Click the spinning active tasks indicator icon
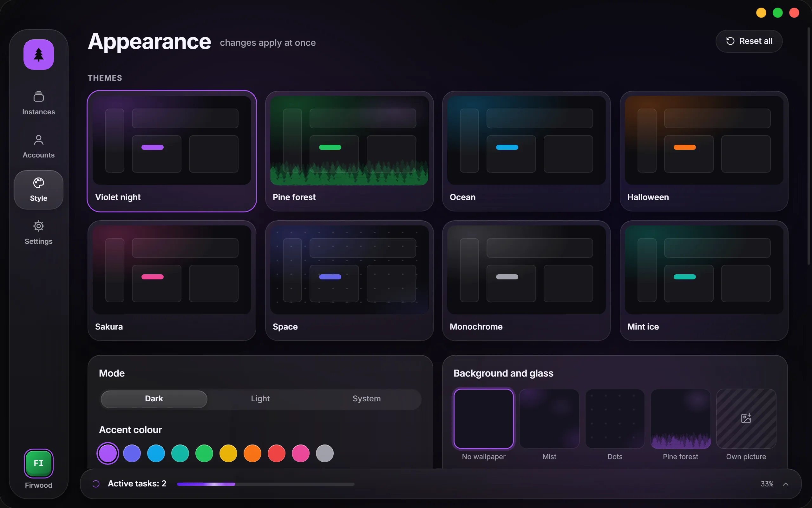Viewport: 812px width, 508px height. point(96,484)
